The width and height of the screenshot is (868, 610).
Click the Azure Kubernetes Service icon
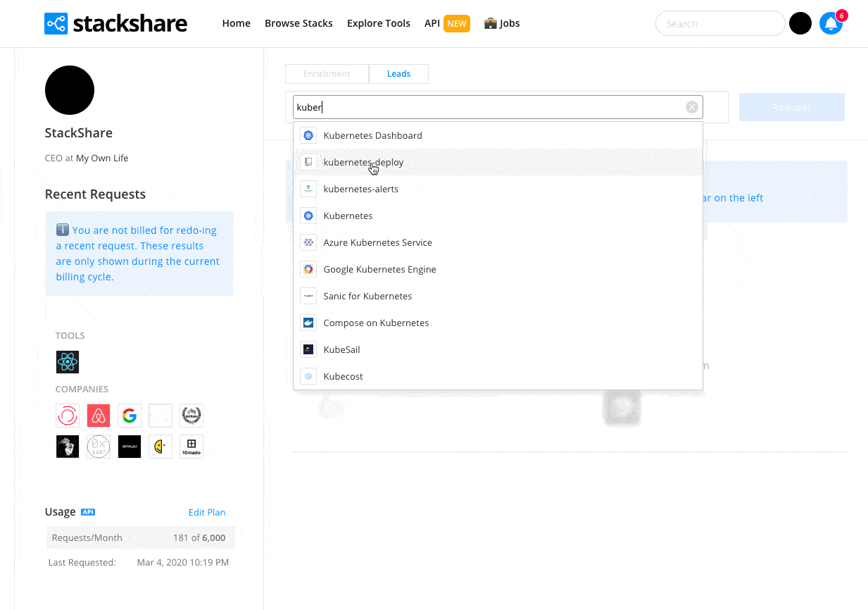point(308,242)
